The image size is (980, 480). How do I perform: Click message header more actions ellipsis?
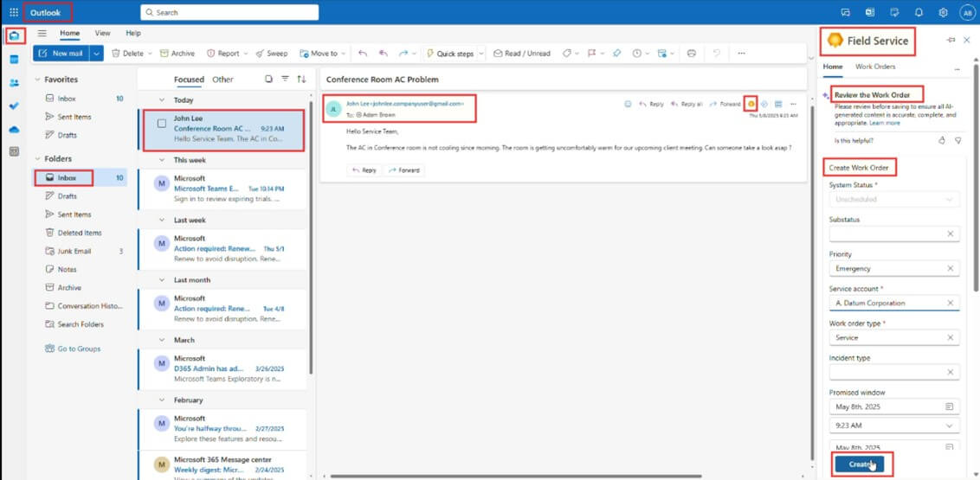[x=794, y=104]
